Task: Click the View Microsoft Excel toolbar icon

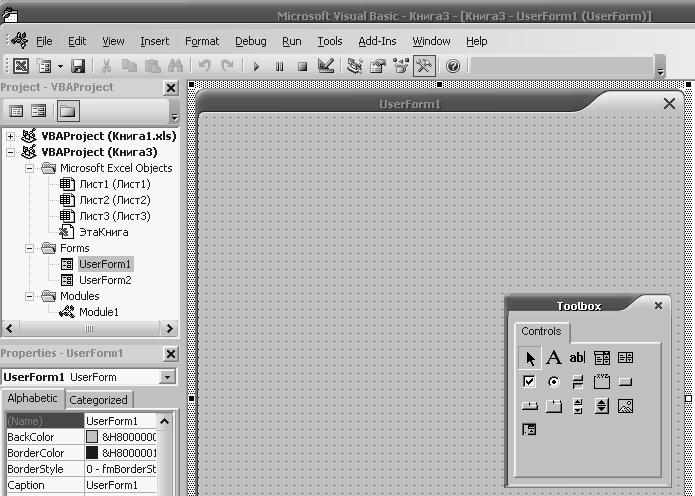Action: [21, 66]
